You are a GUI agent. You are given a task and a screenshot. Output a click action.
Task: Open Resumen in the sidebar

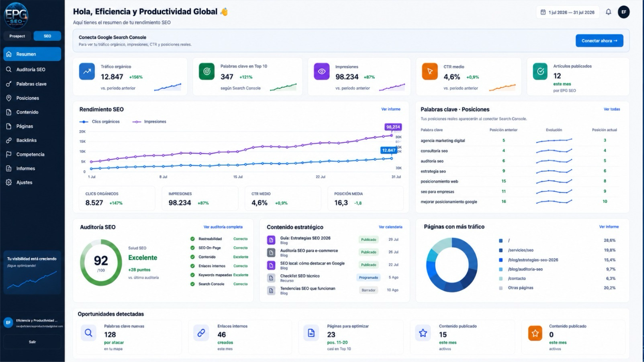pyautogui.click(x=32, y=54)
